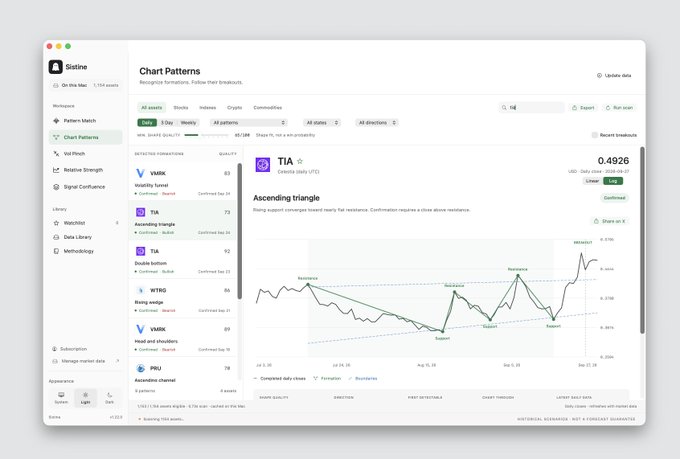This screenshot has height=459, width=680.
Task: Click the On this Mac storage badge
Action: [x=85, y=85]
